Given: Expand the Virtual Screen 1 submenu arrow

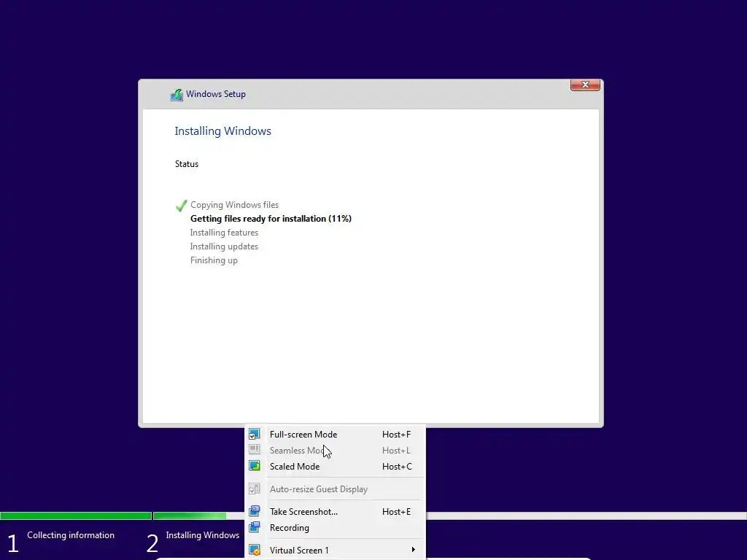Looking at the screenshot, I should pyautogui.click(x=413, y=550).
